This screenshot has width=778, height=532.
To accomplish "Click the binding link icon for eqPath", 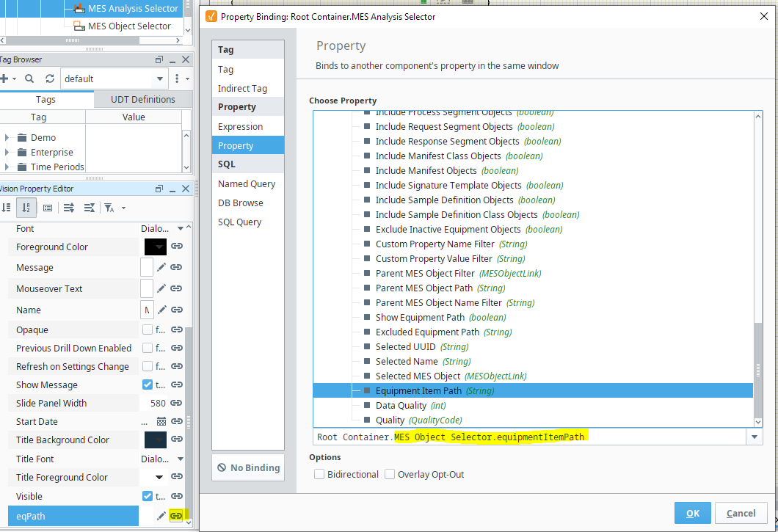I will (x=176, y=516).
